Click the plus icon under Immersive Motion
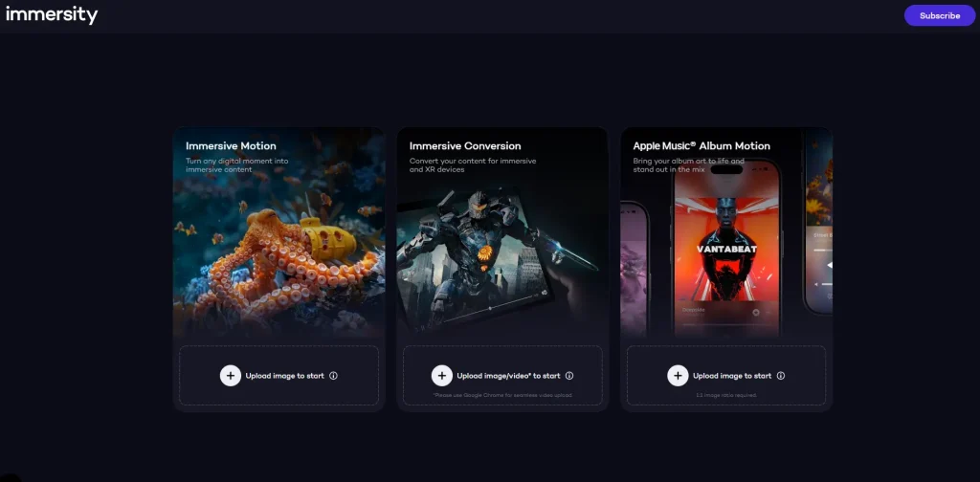980x482 pixels. tap(230, 376)
